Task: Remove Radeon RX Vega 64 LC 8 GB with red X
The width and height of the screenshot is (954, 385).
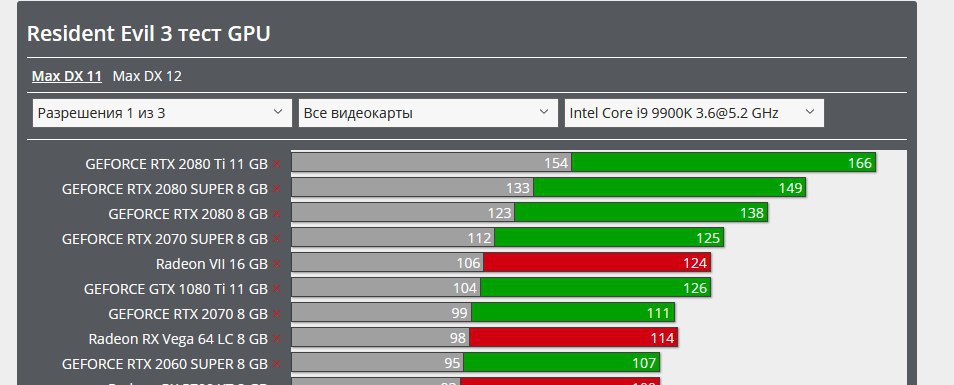Action: (276, 339)
